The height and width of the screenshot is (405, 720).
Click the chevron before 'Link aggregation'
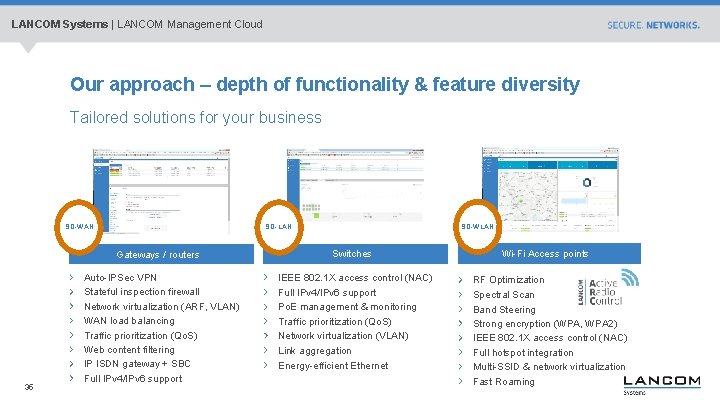click(x=266, y=350)
